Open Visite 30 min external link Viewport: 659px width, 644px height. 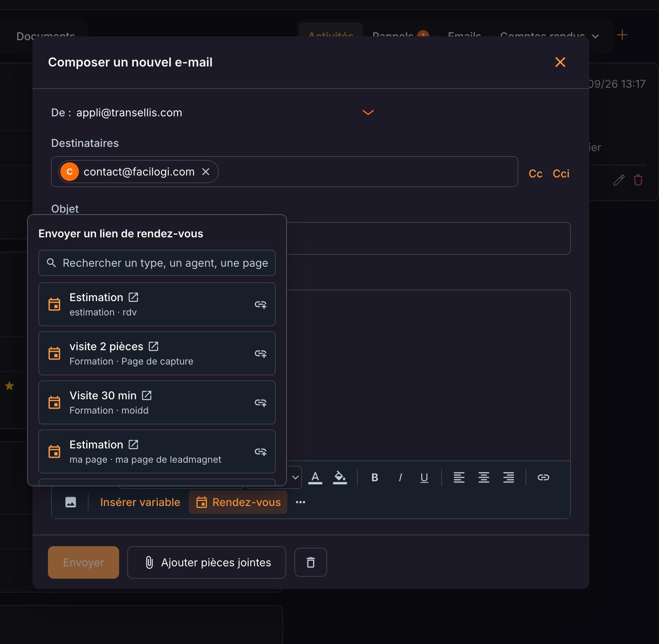(x=147, y=395)
